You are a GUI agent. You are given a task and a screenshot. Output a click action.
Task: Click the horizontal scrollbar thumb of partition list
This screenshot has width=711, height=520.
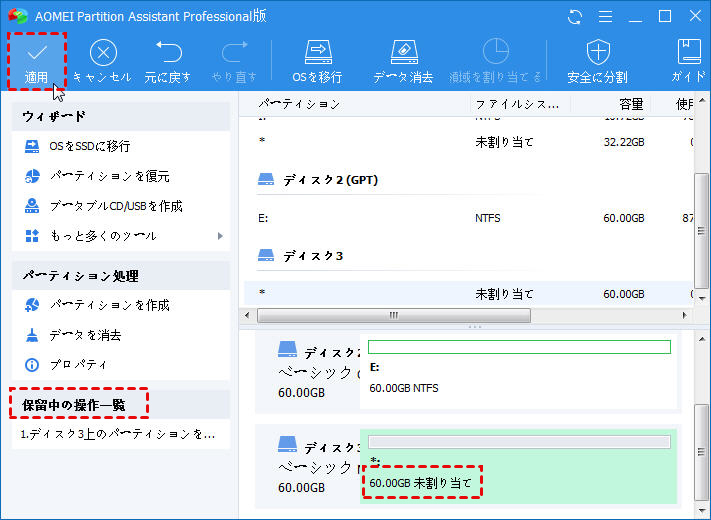coord(394,315)
